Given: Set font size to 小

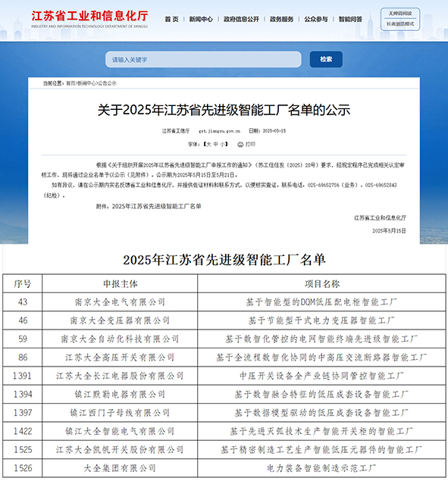Looking at the screenshot, I should point(222,144).
